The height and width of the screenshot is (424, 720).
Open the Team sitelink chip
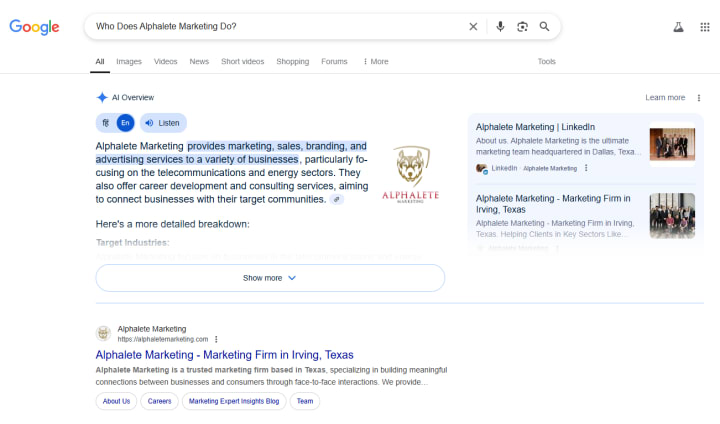tap(305, 401)
